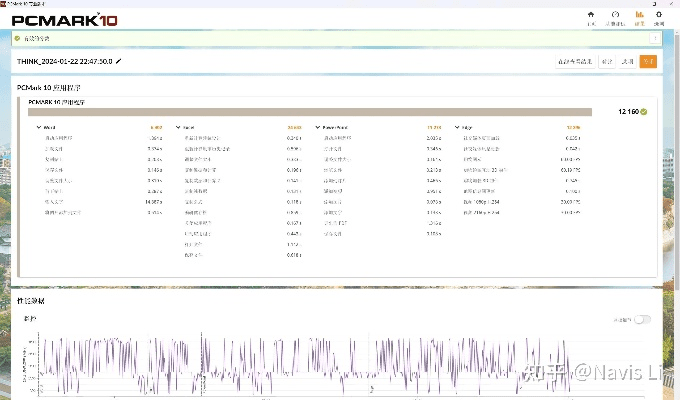Screen dimensions: 680x400
Task: Open the three-dot menu in green banner
Action: [x=655, y=38]
